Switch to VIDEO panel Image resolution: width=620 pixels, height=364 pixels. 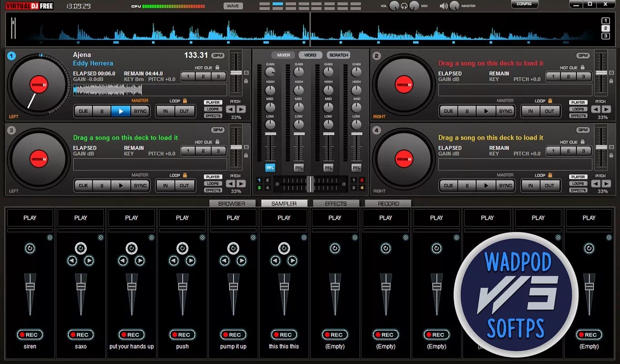click(310, 55)
